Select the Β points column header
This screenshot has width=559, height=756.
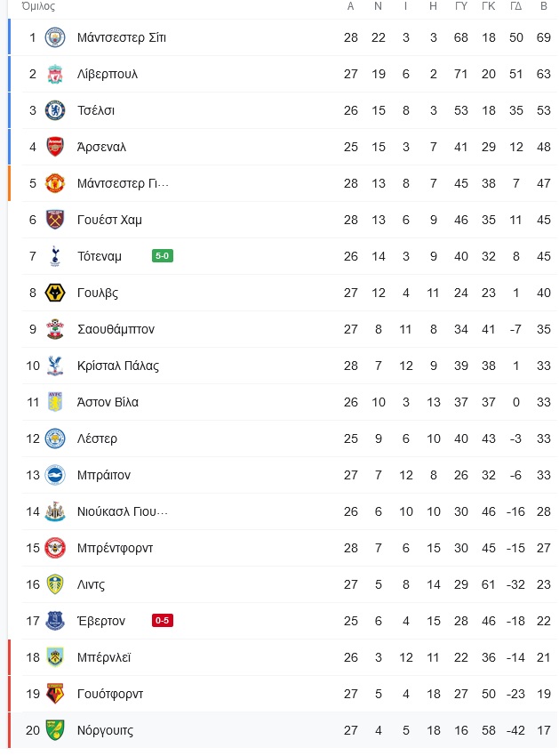click(544, 6)
